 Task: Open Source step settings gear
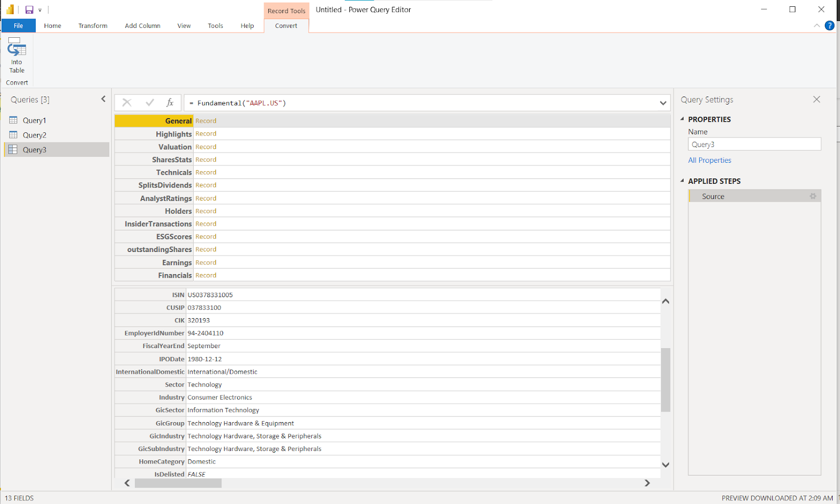(x=813, y=196)
